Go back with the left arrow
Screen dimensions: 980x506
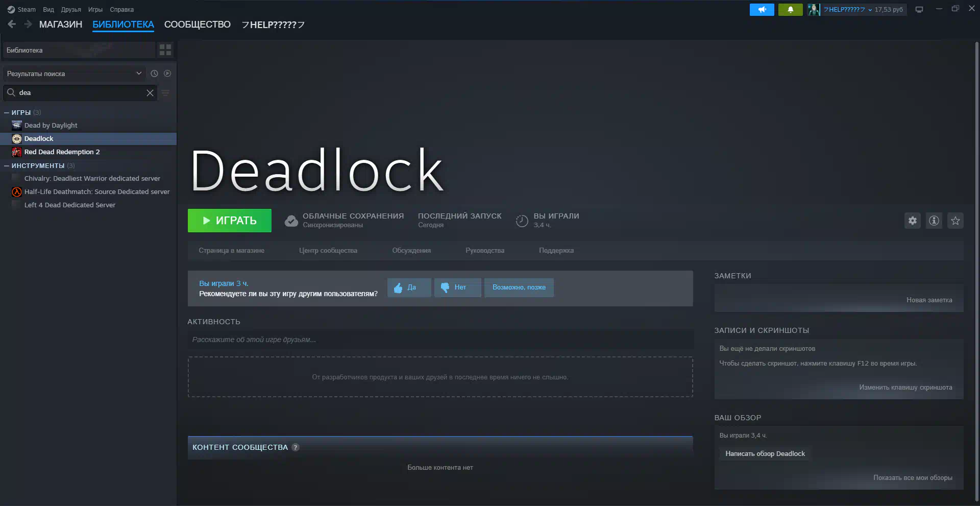12,24
